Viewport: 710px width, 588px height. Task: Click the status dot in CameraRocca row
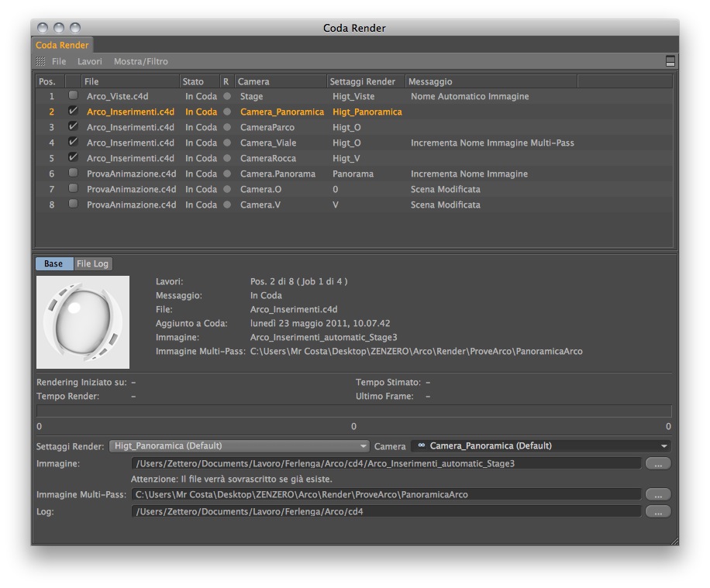(x=227, y=158)
